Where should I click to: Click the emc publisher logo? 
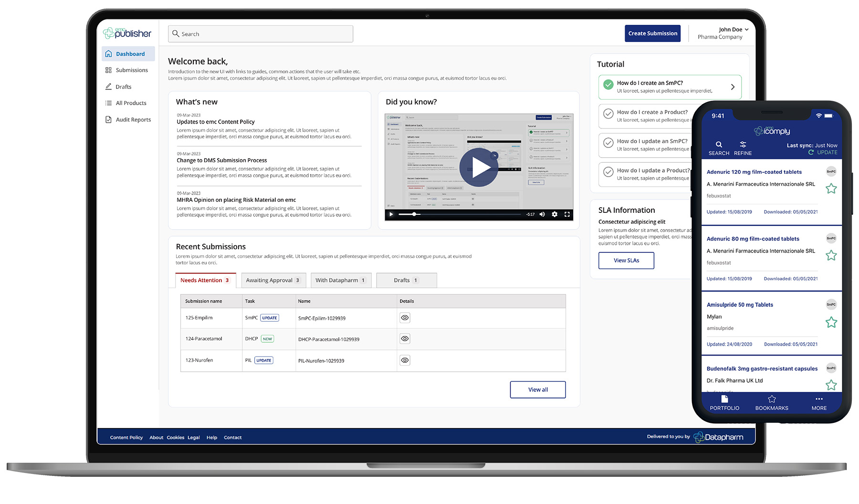click(127, 33)
